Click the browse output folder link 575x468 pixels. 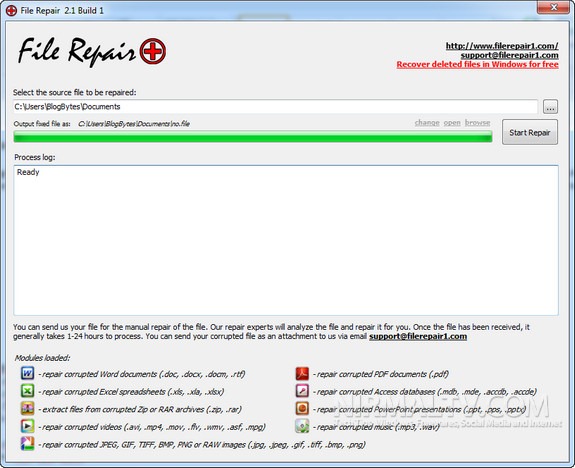coord(477,123)
